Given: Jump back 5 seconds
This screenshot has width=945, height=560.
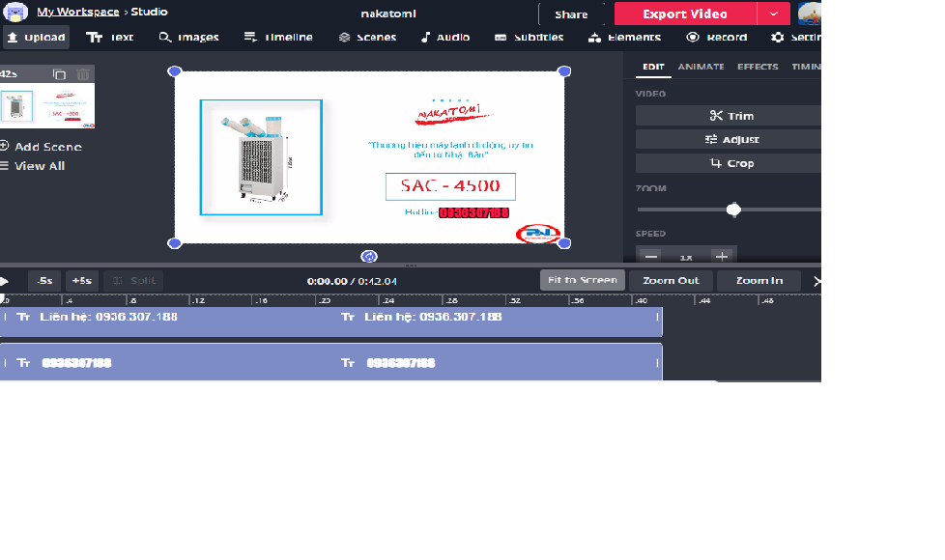Looking at the screenshot, I should point(44,281).
